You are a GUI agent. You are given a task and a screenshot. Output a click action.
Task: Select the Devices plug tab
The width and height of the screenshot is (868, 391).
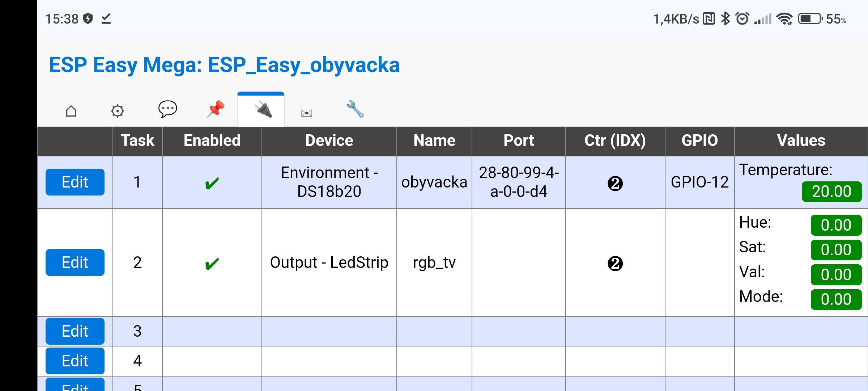[x=261, y=110]
